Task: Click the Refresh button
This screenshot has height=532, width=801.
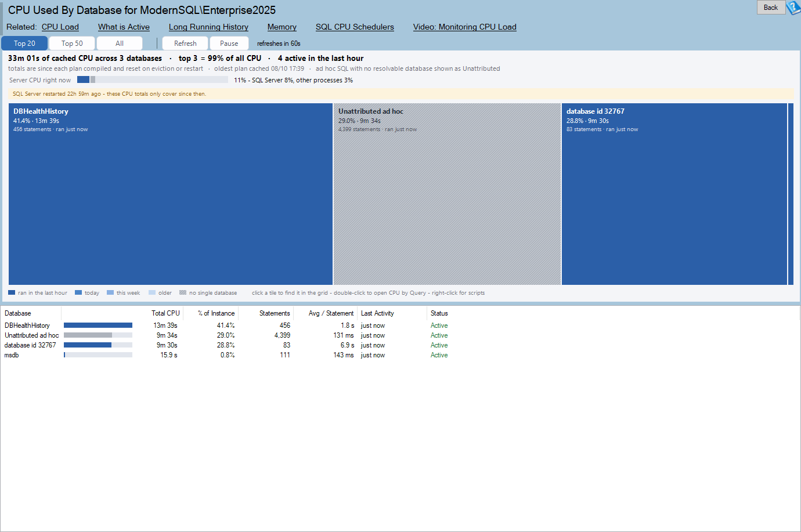Action: pos(185,44)
